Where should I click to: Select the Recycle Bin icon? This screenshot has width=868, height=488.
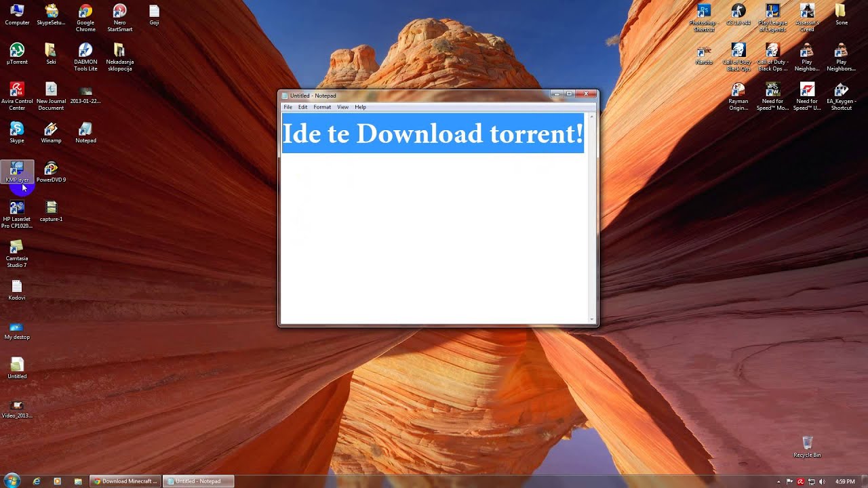click(807, 447)
